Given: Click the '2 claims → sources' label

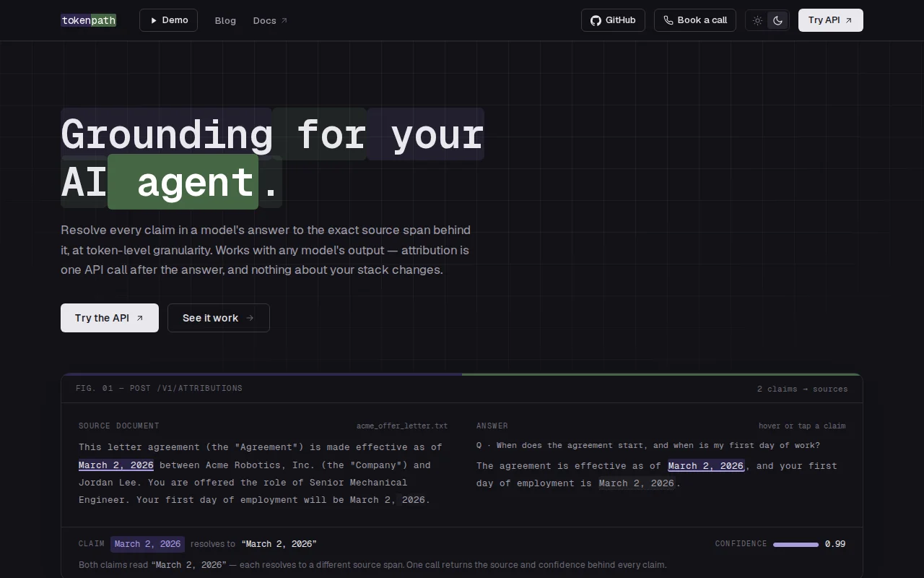Looking at the screenshot, I should (803, 389).
